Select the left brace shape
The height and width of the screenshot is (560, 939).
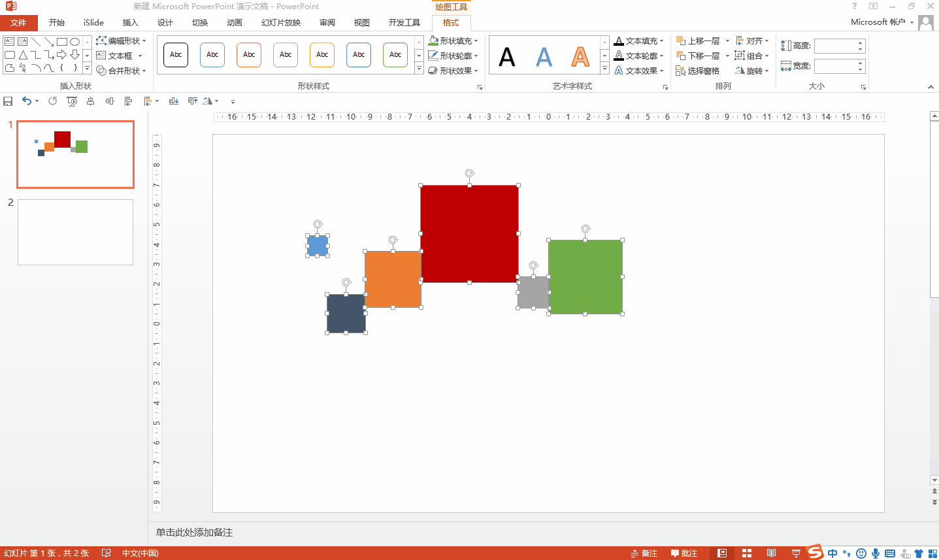[62, 68]
